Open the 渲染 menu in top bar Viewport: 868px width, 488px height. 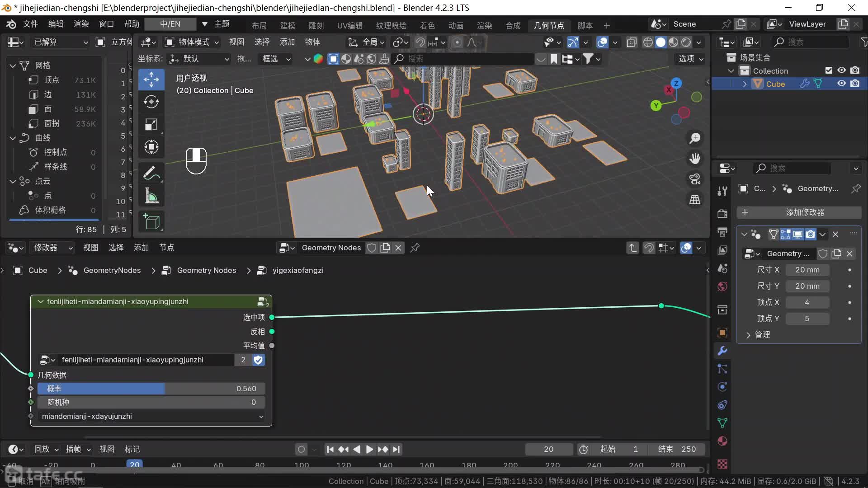[x=81, y=24]
